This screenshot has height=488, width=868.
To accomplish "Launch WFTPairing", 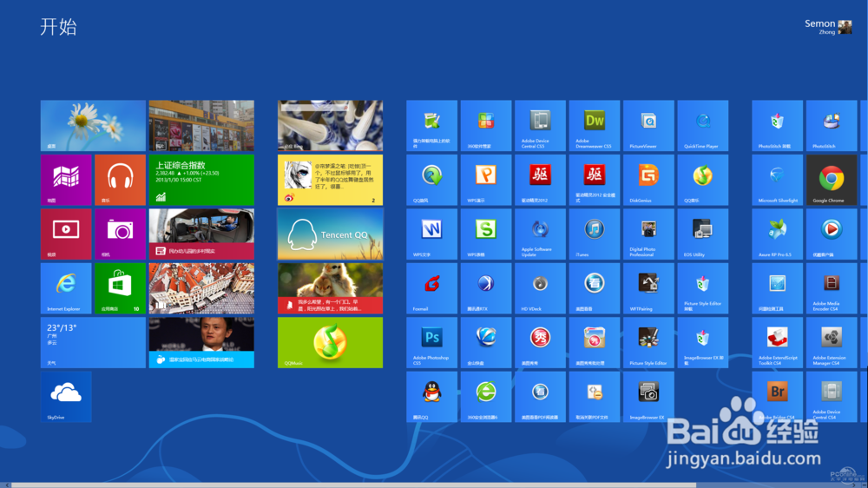I will tap(648, 288).
